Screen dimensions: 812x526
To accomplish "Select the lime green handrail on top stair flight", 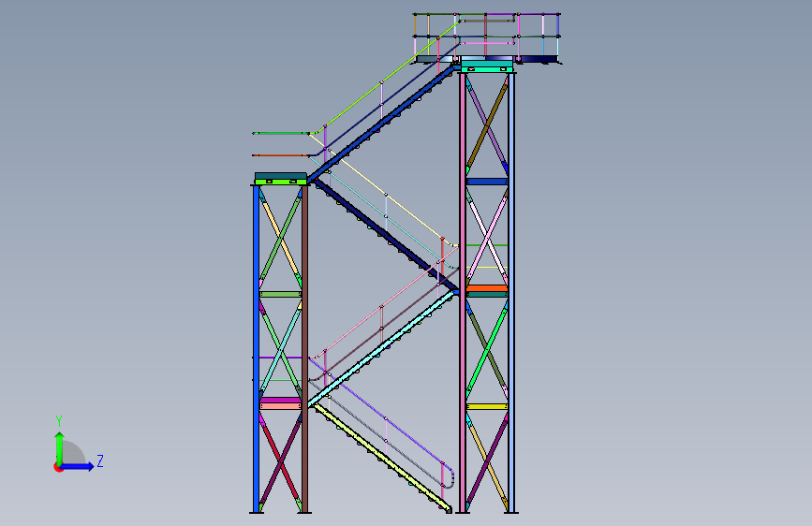I will (383, 80).
